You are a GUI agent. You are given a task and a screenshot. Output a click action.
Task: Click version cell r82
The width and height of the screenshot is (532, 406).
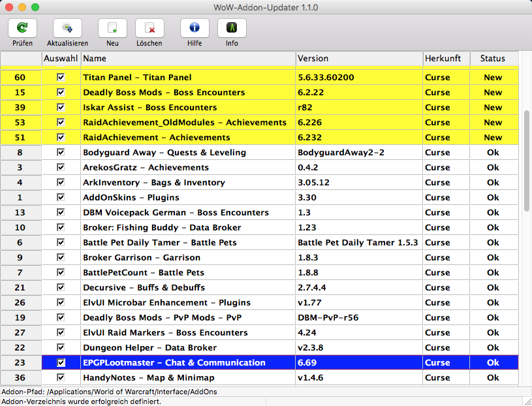359,107
